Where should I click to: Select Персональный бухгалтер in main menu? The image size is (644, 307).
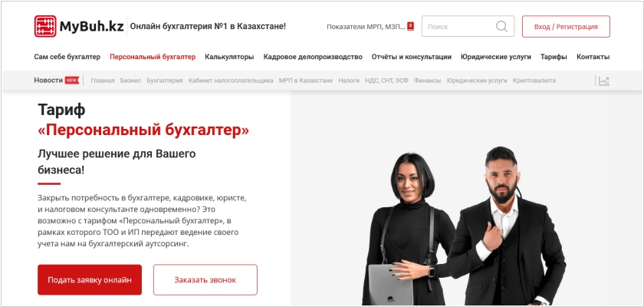153,57
